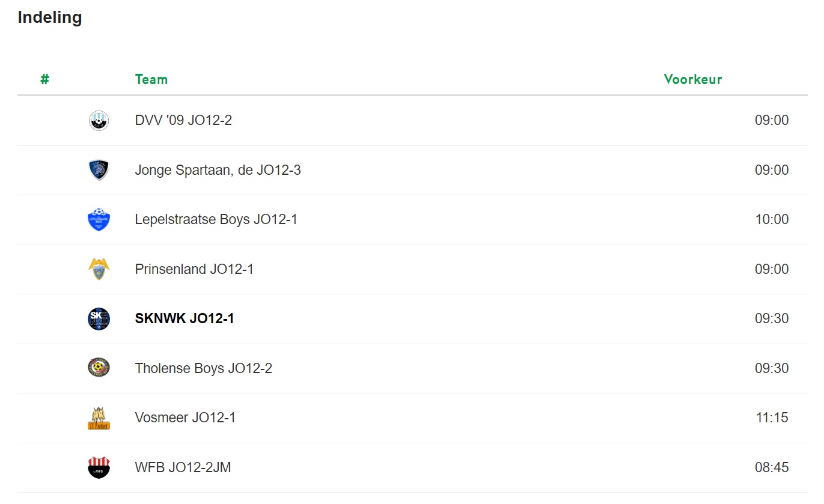Screen dimensions: 824x504
Task: Click the blue Lepelstraatse Boys badge
Action: point(99,220)
